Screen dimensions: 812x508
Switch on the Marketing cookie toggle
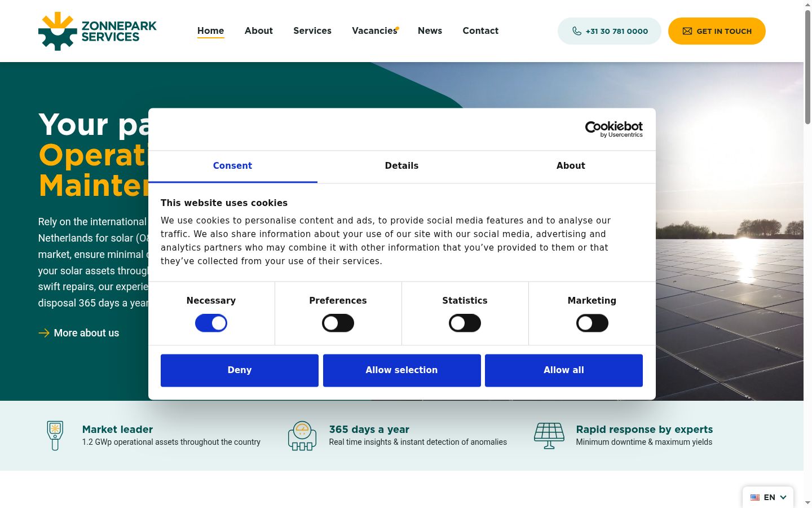592,323
